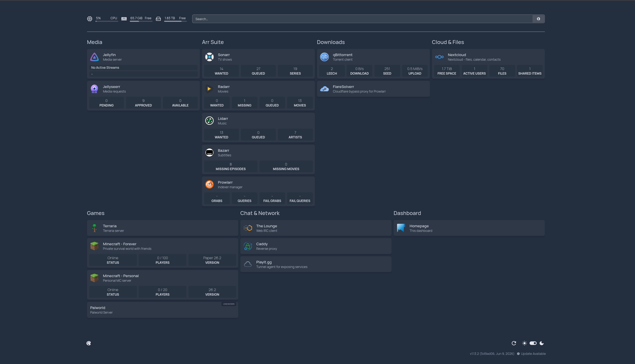Toggle the light/dark theme switch

click(533, 343)
